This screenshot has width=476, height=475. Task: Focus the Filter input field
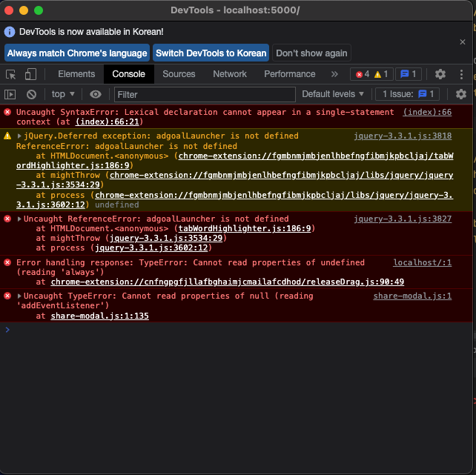click(x=205, y=94)
